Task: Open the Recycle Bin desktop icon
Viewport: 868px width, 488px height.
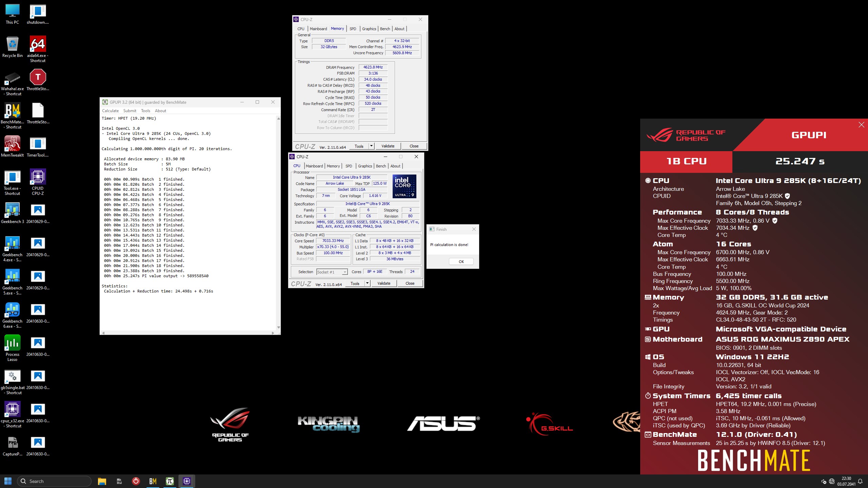Action: 13,47
